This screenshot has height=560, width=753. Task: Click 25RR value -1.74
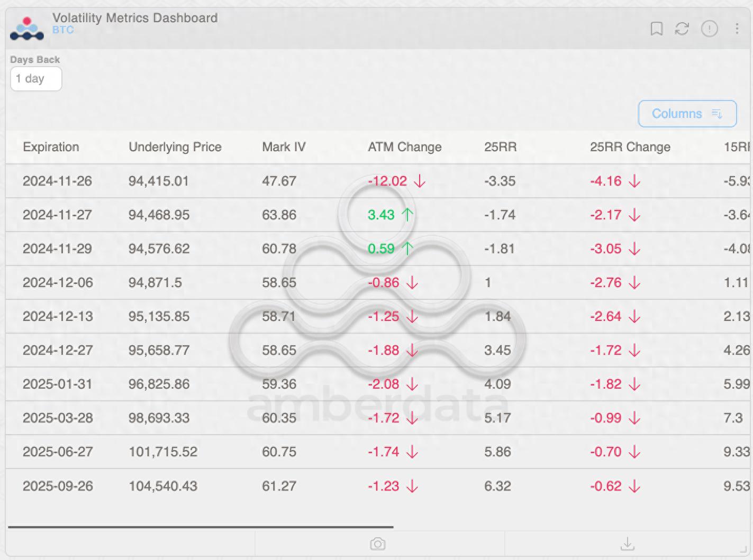[x=500, y=215]
